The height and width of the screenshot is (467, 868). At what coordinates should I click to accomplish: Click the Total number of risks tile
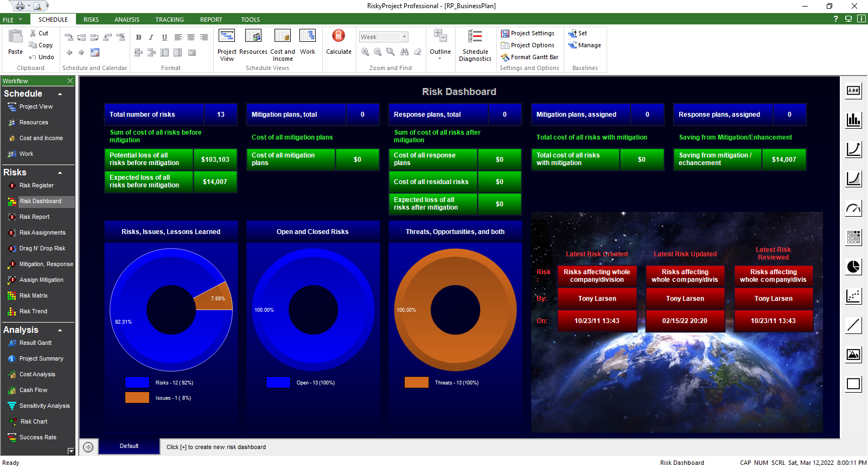(x=171, y=115)
